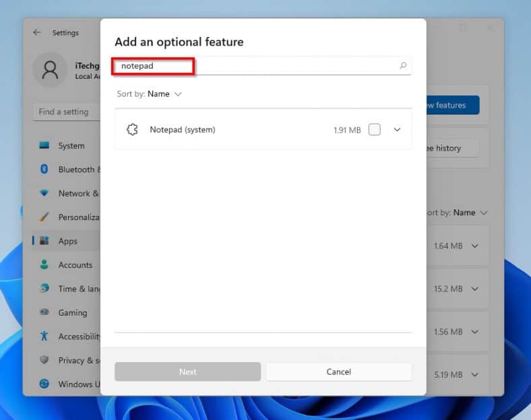Click the Bluetooth icon in Settings sidebar

point(44,169)
